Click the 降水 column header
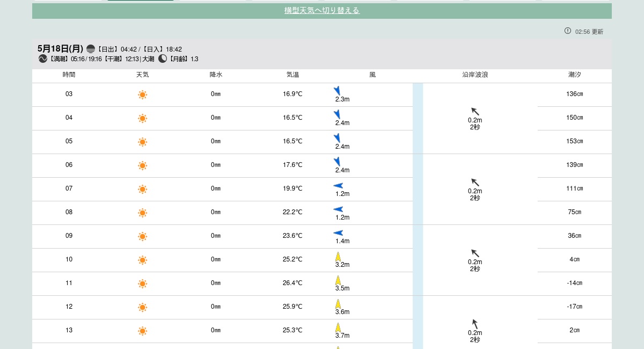The width and height of the screenshot is (644, 349). click(216, 75)
